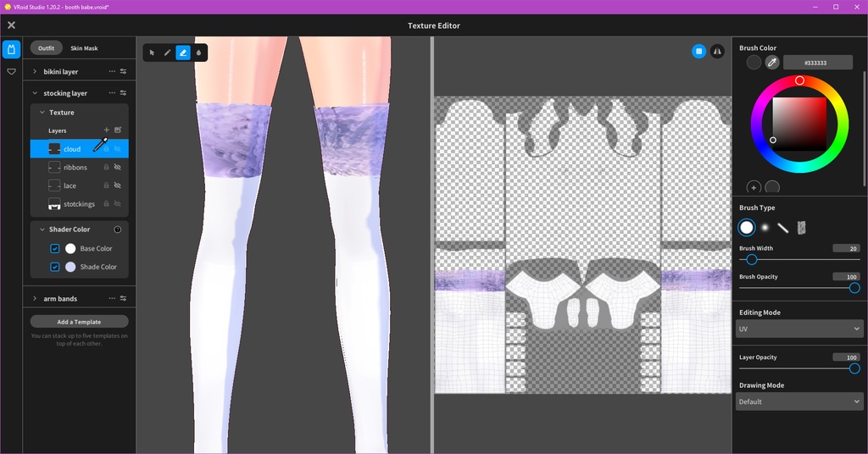
Task: Select the stotckings layer
Action: pos(79,203)
